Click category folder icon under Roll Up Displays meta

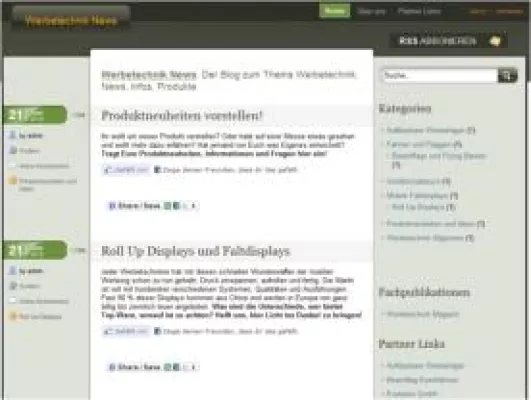coord(13,286)
